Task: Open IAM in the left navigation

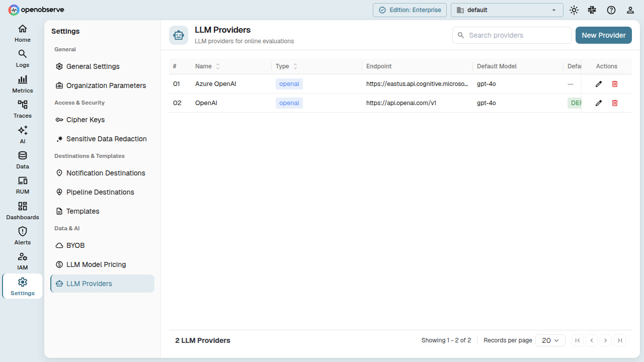Action: [x=22, y=261]
